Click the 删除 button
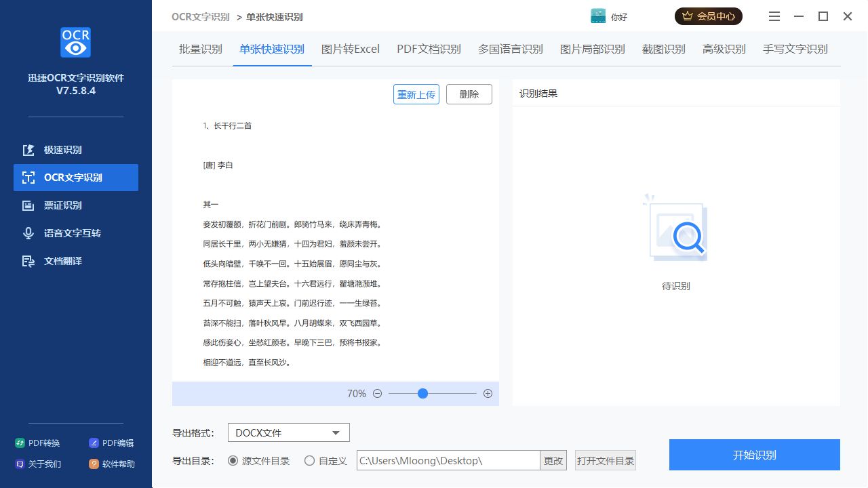 coord(469,94)
